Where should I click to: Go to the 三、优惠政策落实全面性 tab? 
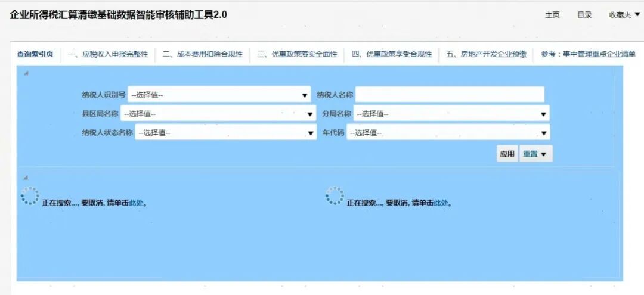click(x=297, y=54)
